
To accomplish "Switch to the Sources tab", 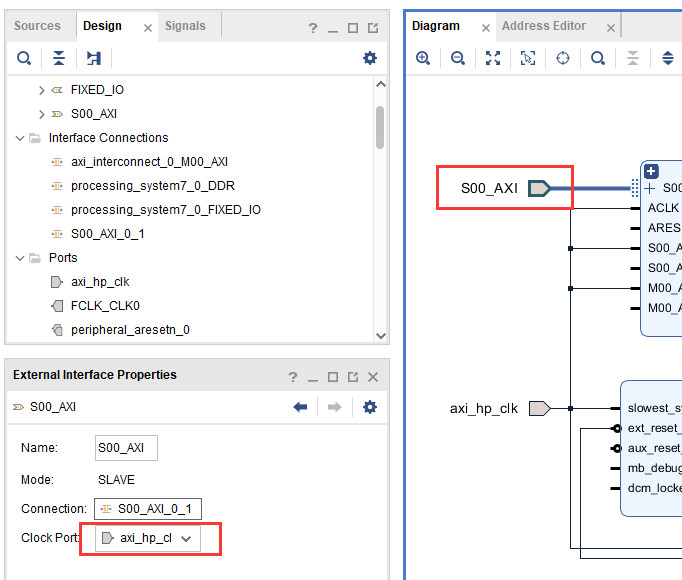I will [37, 26].
